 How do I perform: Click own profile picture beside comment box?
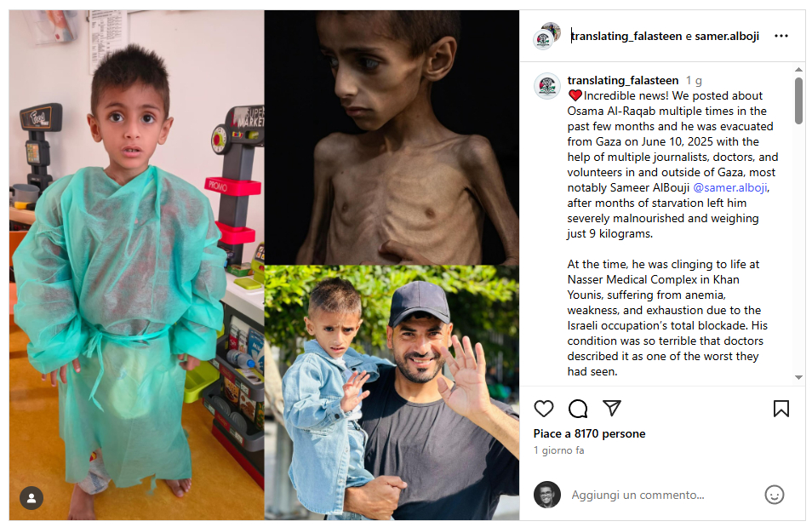547,495
